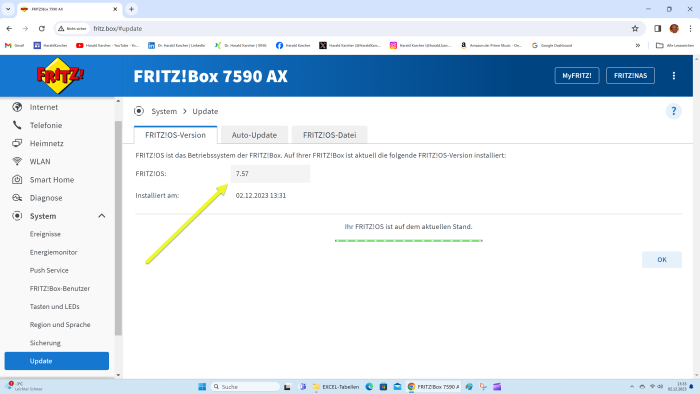This screenshot has width=700, height=394.
Task: Click the sidebar scrollbar
Action: point(118,228)
